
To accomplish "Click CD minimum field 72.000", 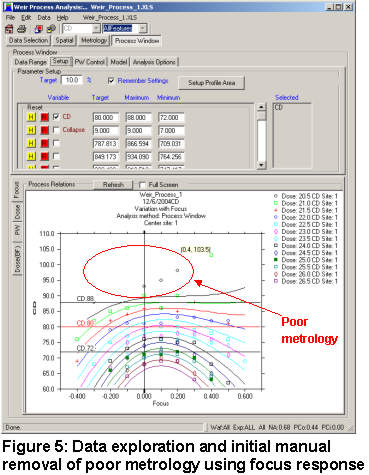I will (x=171, y=117).
